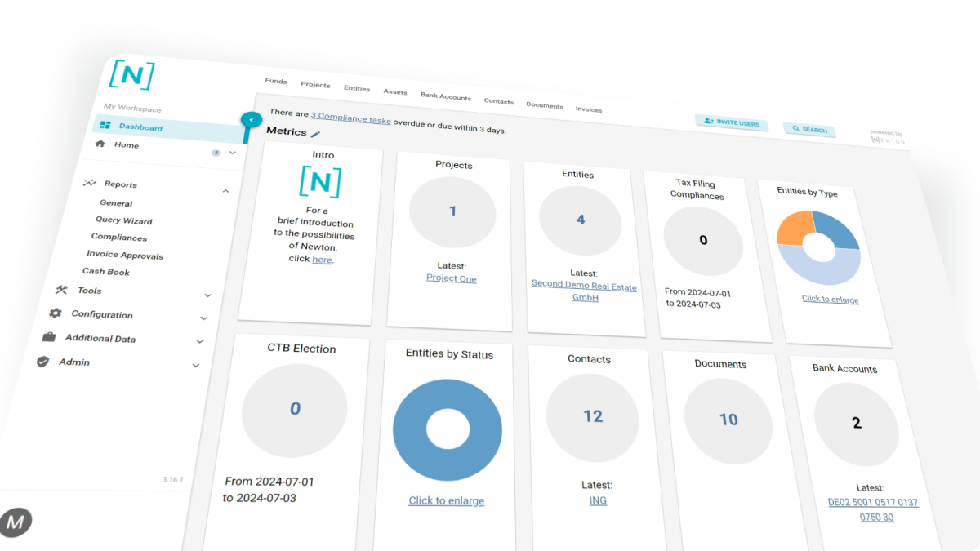Viewport: 980px width, 551px height.
Task: Expand the Configuration section chevron
Action: [203, 318]
